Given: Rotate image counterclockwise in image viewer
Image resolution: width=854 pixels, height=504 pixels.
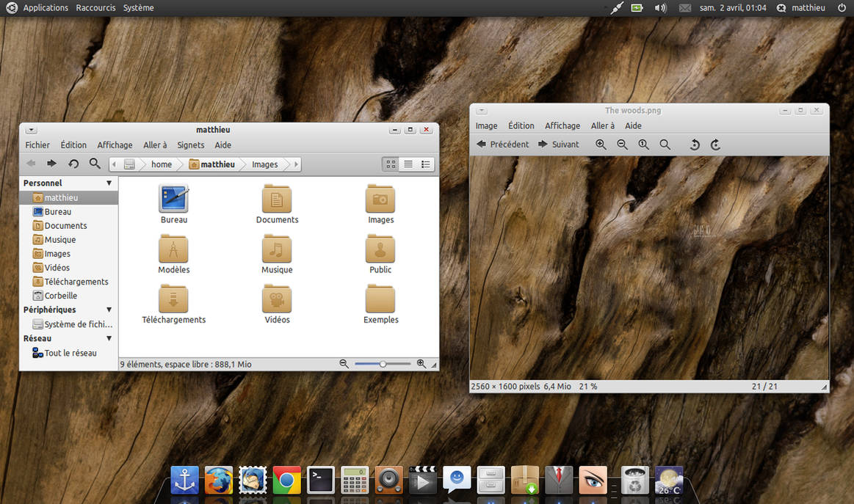Looking at the screenshot, I should click(695, 145).
